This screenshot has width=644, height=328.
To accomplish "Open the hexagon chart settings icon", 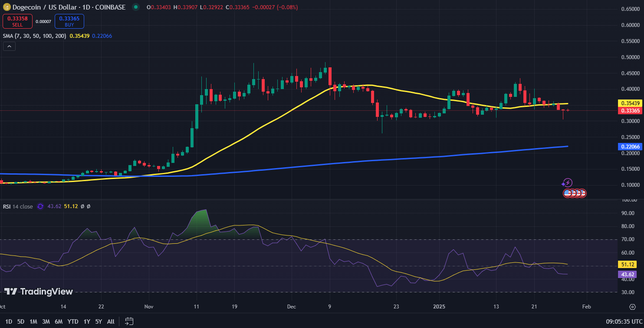I will [632, 307].
